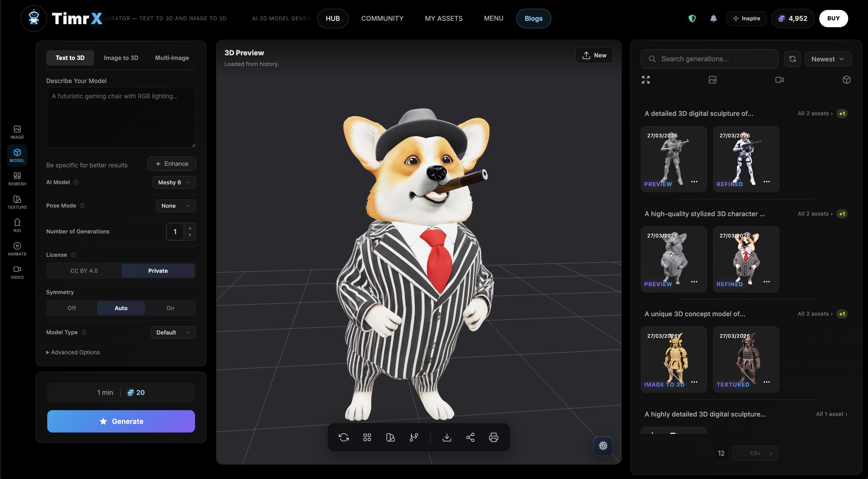Screen dimensions: 868x479
Task: Open the TEXTURE panel from the sidebar
Action: [17, 201]
